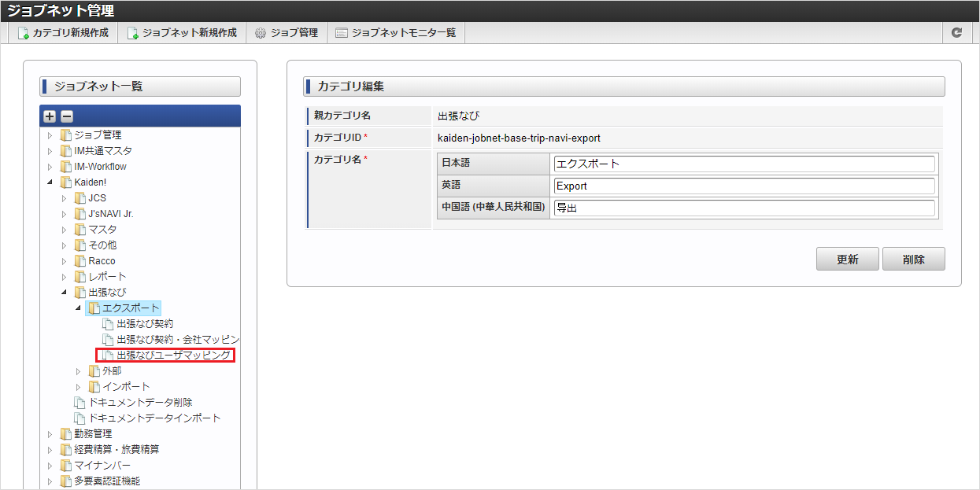Click the folder icon next to IM共通マスタ
This screenshot has width=980, height=490.
(65, 151)
